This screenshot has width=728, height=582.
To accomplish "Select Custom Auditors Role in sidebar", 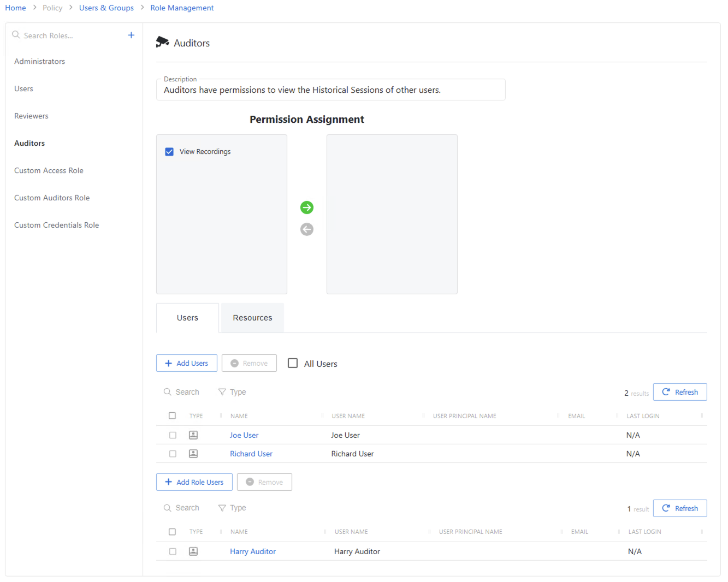I will (x=52, y=198).
